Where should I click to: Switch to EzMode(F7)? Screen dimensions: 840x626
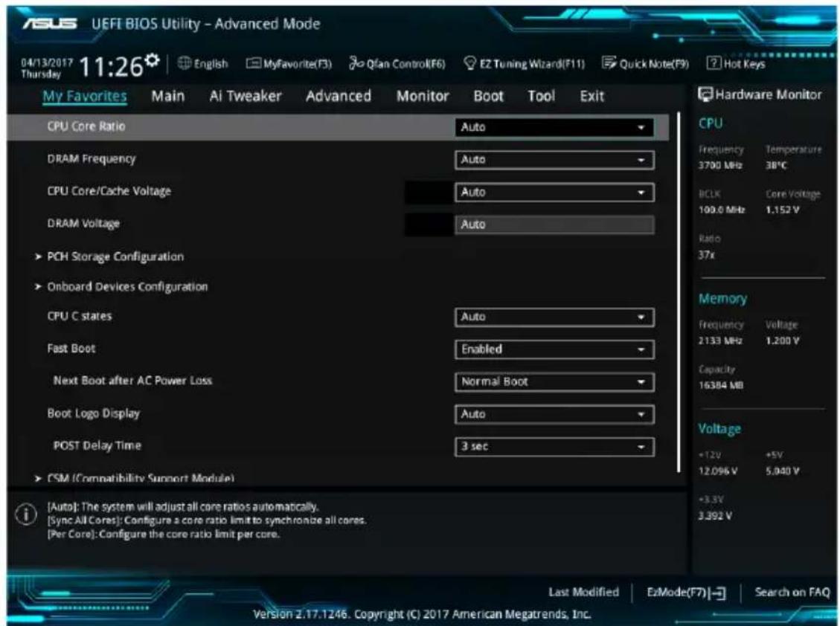tap(686, 593)
